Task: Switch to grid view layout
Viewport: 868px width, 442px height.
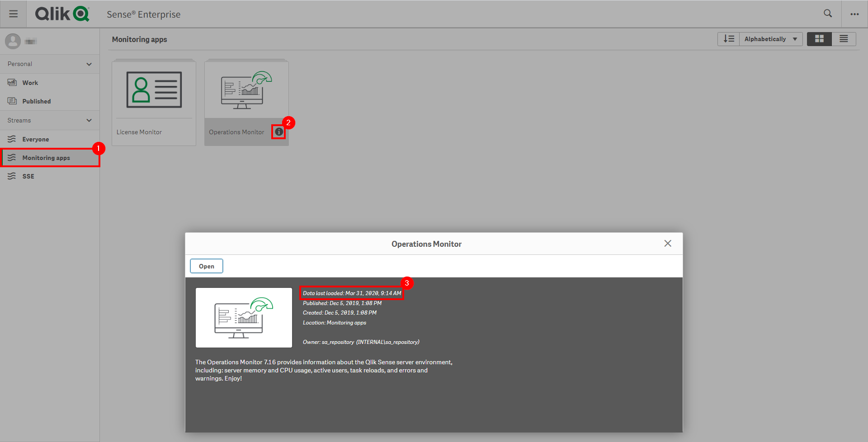Action: coord(819,39)
